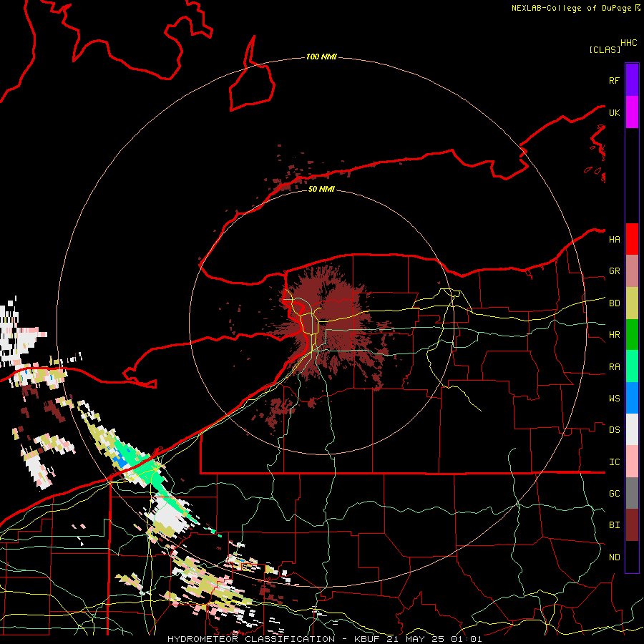Image resolution: width=644 pixels, height=644 pixels.
Task: Click the BD legend label
Action: pyautogui.click(x=614, y=303)
